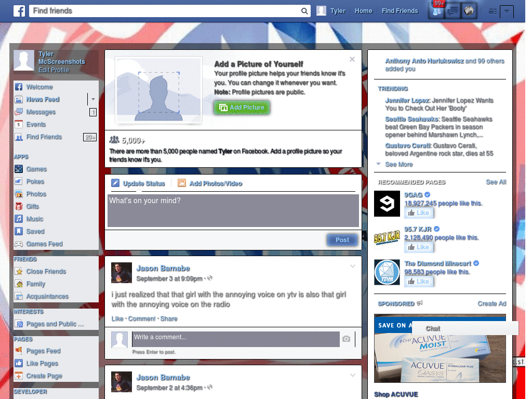Open Jason Barnabe name on September 2 post
This screenshot has height=399, width=532.
(163, 378)
